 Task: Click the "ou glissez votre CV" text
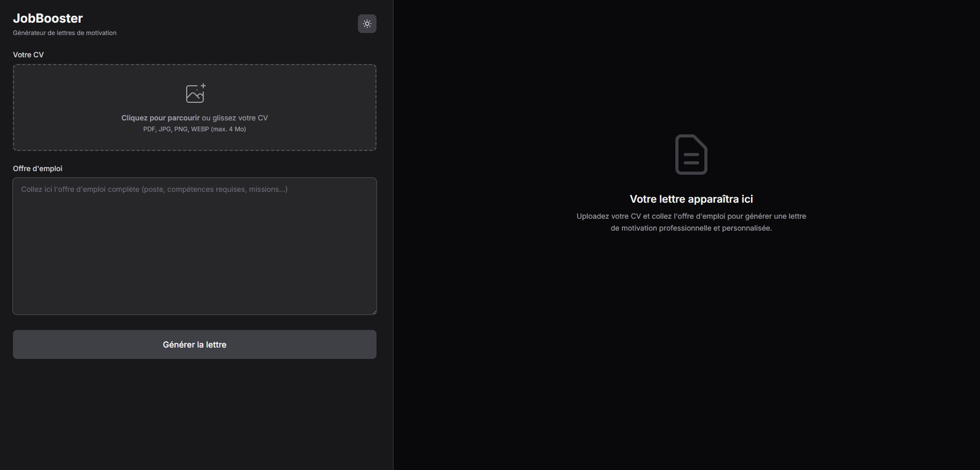coord(235,118)
